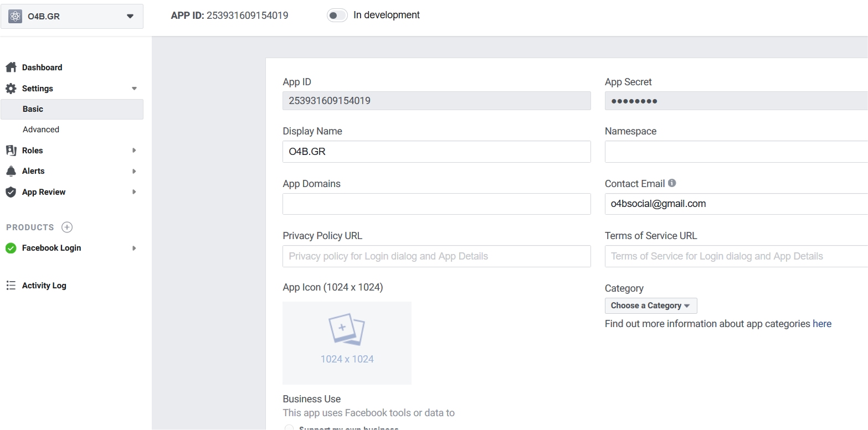Click the Facebook Login green checkmark icon
This screenshot has height=430, width=868.
(x=11, y=248)
